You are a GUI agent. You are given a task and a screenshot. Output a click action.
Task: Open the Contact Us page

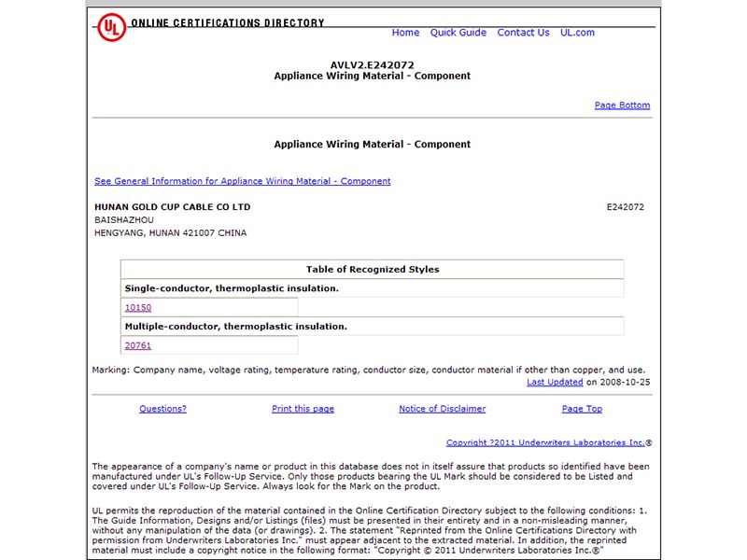tap(523, 33)
